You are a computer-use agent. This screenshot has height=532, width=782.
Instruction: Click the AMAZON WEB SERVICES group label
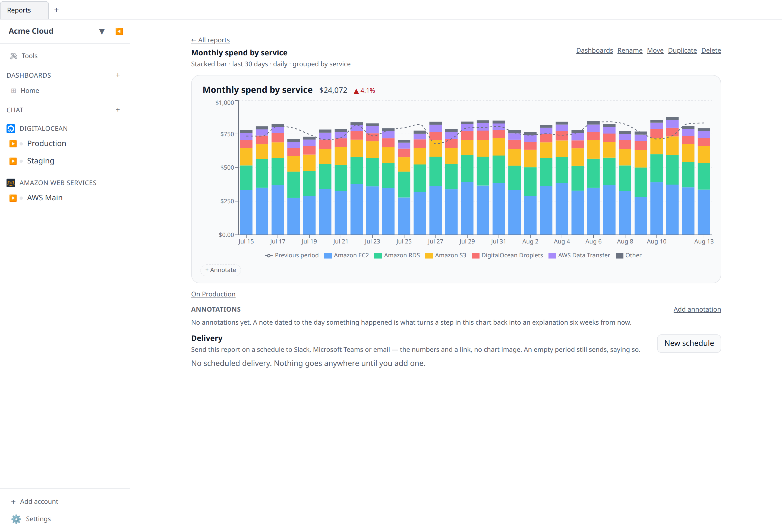pyautogui.click(x=58, y=183)
